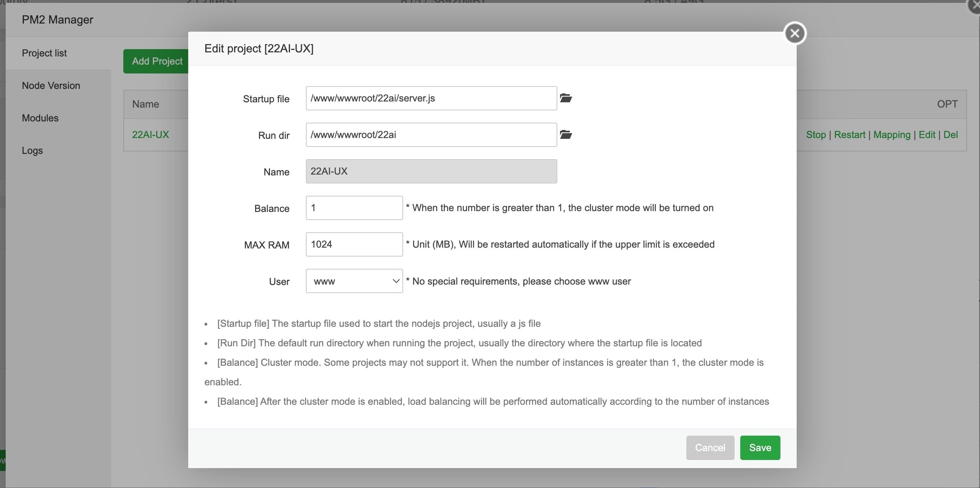This screenshot has height=488, width=980.
Task: Switch to Node Version tab
Action: point(51,86)
